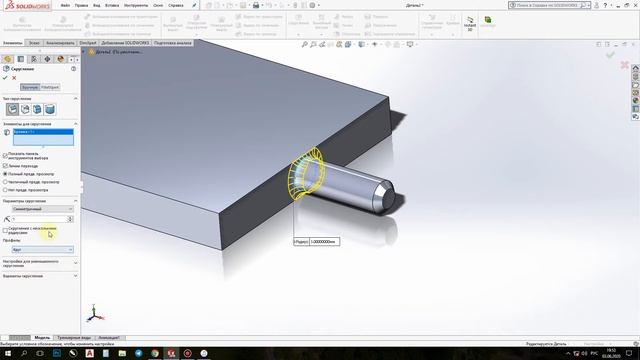Click the radius callout value in viewport
This screenshot has height=360, width=640.
pyautogui.click(x=324, y=242)
